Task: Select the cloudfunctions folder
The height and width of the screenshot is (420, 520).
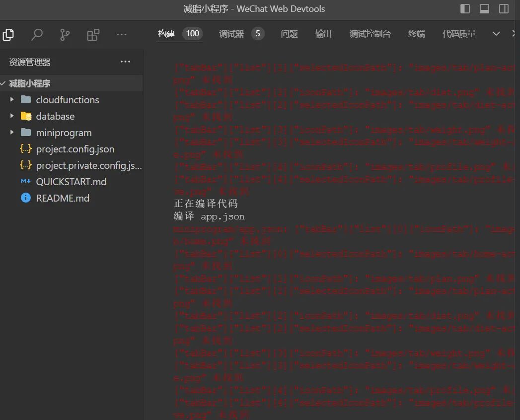Action: coord(68,100)
